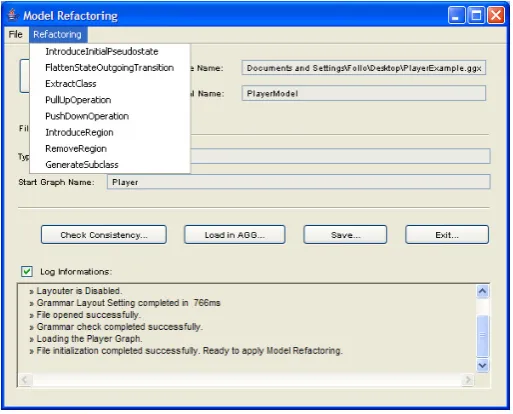Uncheck the Log Informations checkbox

[x=27, y=272]
